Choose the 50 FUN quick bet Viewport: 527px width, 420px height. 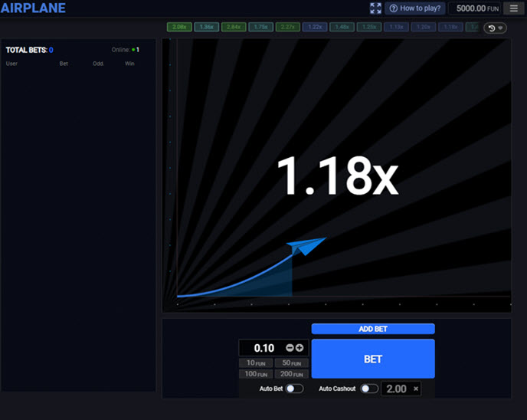coord(291,363)
